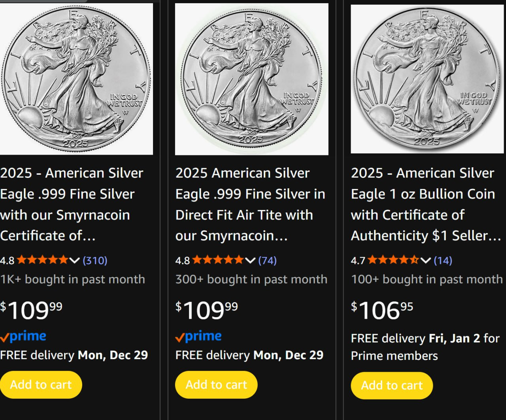
Task: Open the middle Air Tite coin image
Action: [251, 79]
